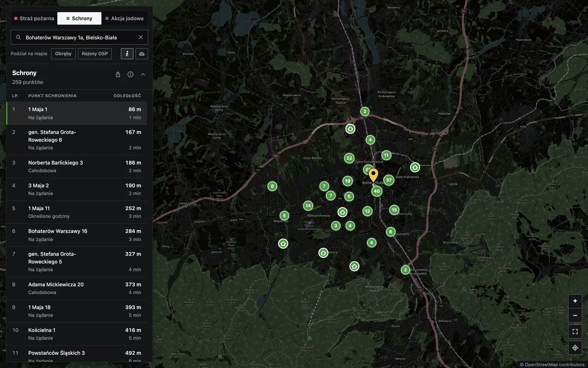Click the yellow location pin marker
The image size is (588, 368).
tap(373, 175)
